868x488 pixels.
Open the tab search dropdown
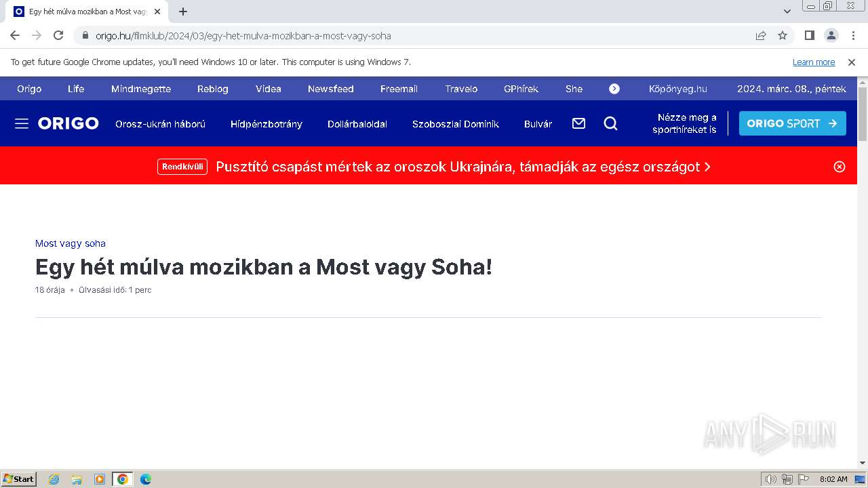(787, 12)
